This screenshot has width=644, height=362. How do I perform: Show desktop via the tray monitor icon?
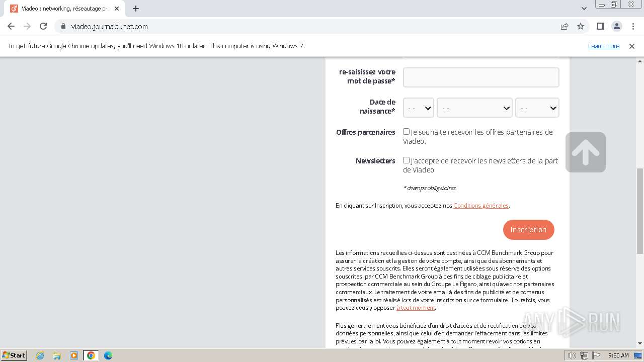click(638, 355)
